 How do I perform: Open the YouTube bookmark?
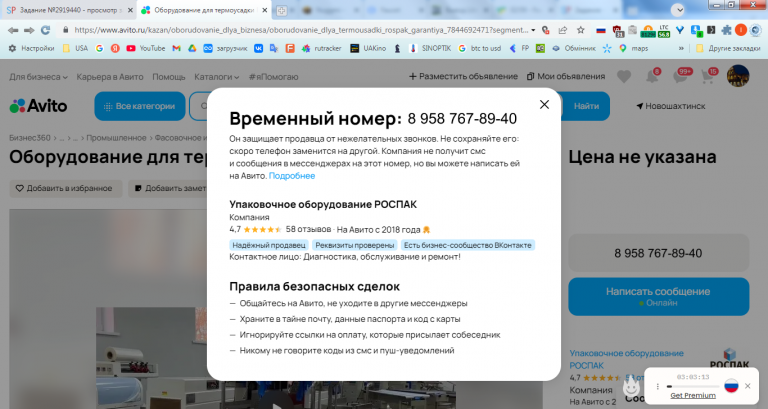click(x=146, y=48)
